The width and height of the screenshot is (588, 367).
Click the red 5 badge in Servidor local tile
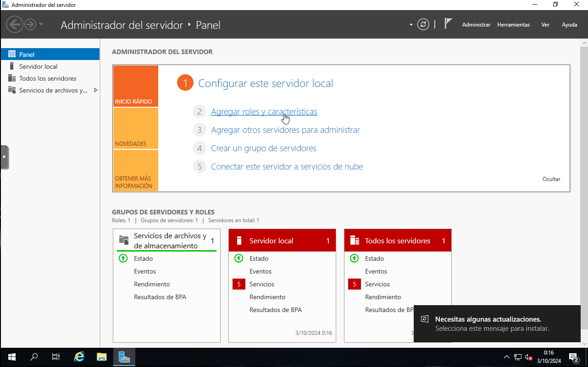(x=239, y=284)
